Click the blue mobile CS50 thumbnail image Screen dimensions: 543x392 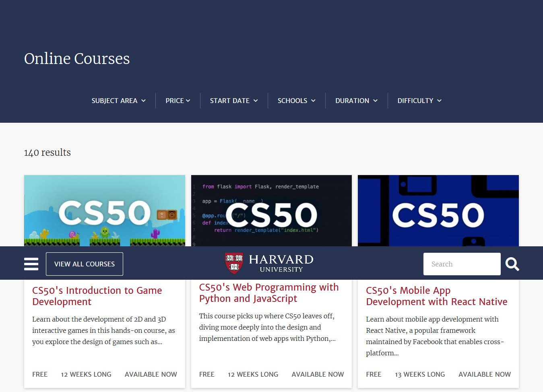[438, 210]
